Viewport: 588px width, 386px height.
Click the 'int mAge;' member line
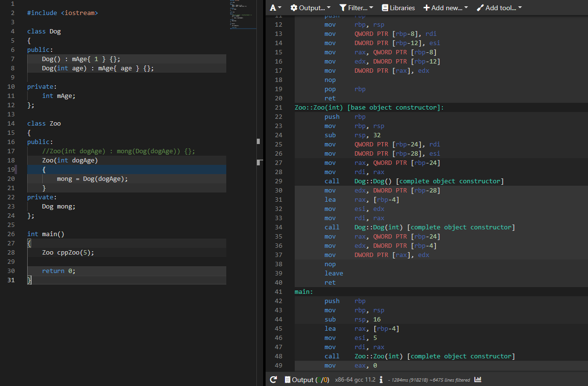pos(59,96)
